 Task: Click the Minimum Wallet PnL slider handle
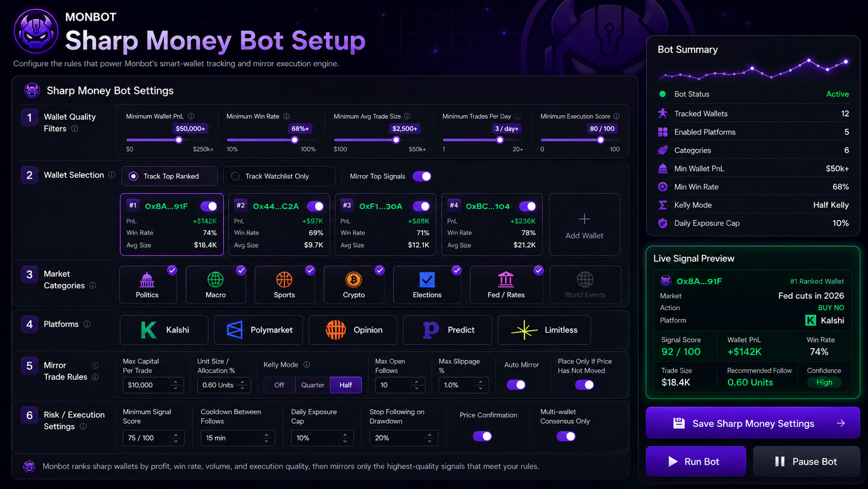[x=179, y=140]
